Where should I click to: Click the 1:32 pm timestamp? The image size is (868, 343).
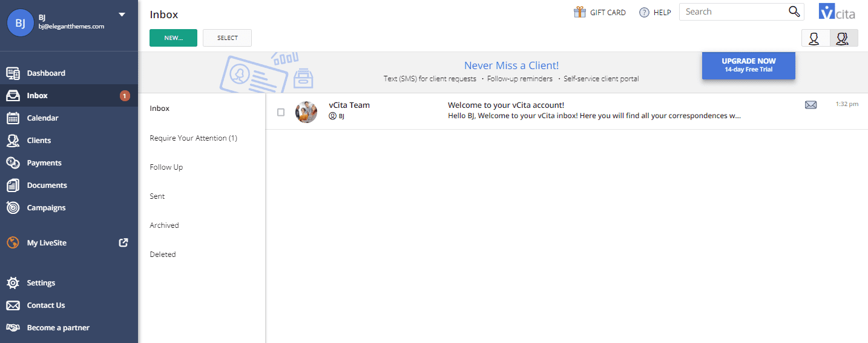click(847, 104)
